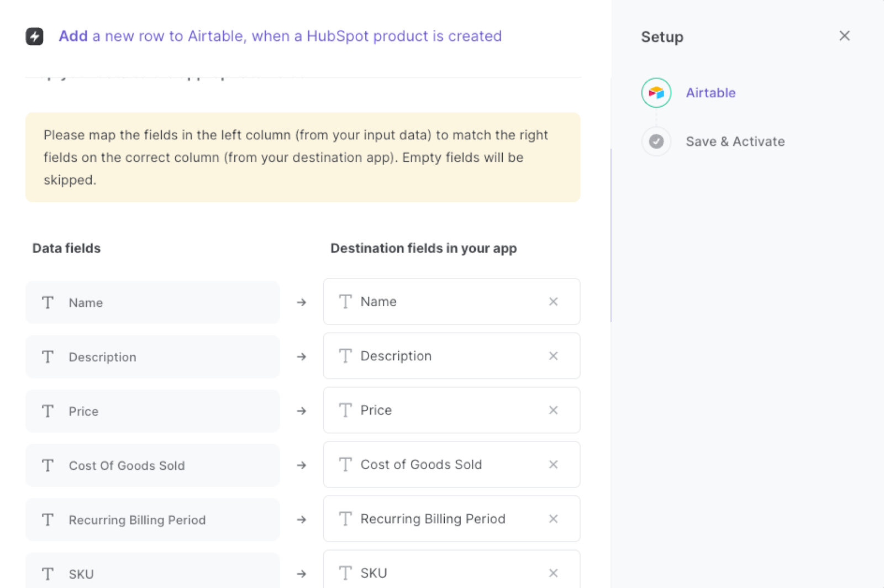The image size is (884, 588).
Task: Click the arrow between Name fields
Action: (301, 302)
